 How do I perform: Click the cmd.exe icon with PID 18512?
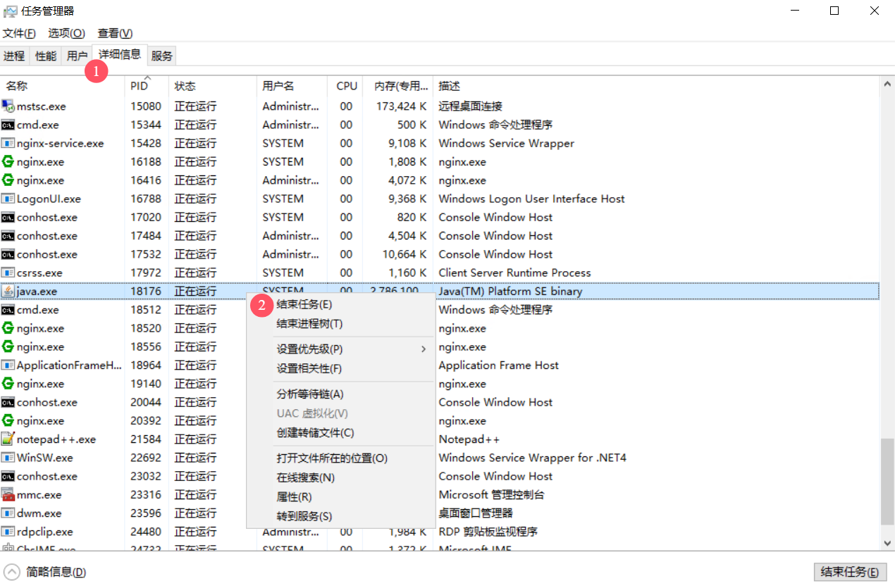click(x=8, y=310)
